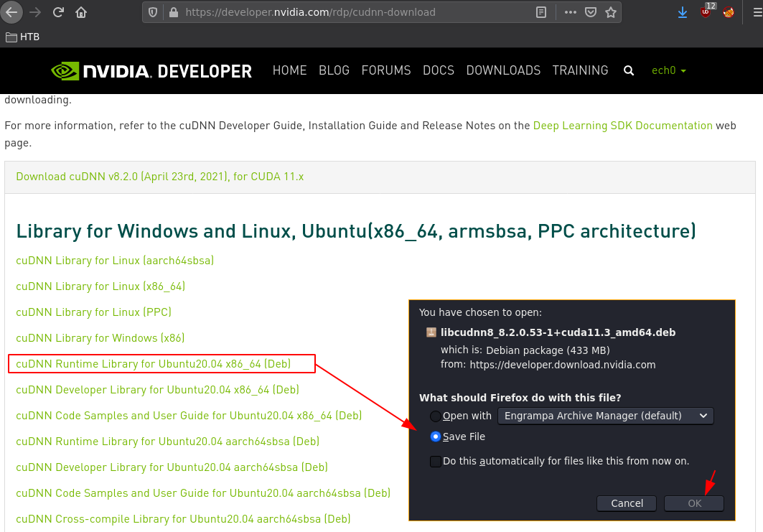The height and width of the screenshot is (532, 763).
Task: Download cuDNN Developer Library Ubuntu20.04 aarch64sbsa Deb
Action: pos(172,467)
